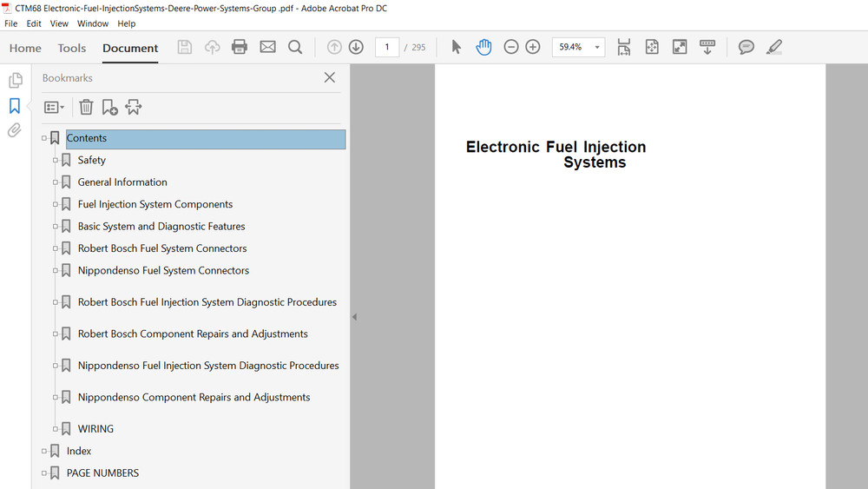Screen dimensions: 868x489
Task: Open the Read Mode keyboard-arrow icon
Action: click(x=707, y=47)
